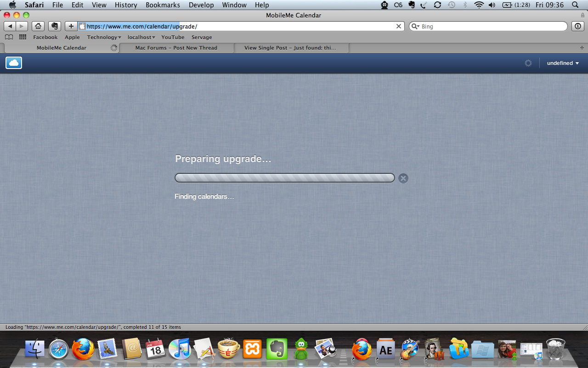Open Evernote green icon in the Dock
Screen dimensions: 588x368
pos(277,349)
